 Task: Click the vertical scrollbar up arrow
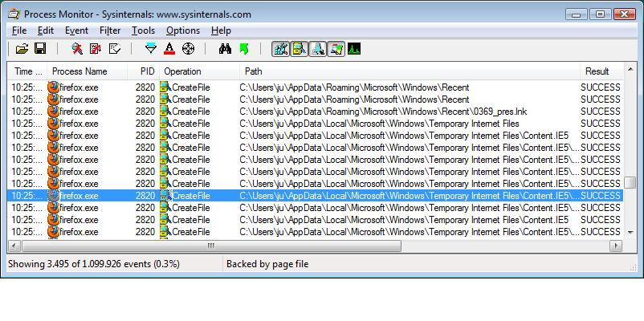point(630,69)
